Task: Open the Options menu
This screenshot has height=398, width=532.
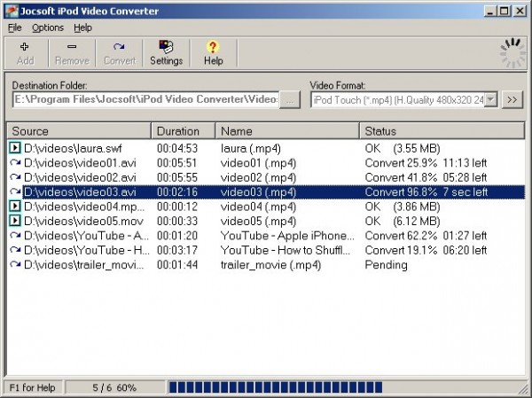Action: pos(48,27)
